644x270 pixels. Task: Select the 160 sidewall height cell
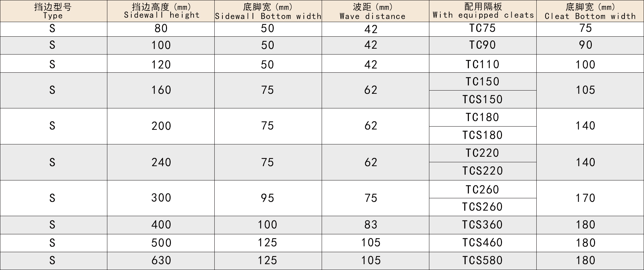(x=161, y=90)
